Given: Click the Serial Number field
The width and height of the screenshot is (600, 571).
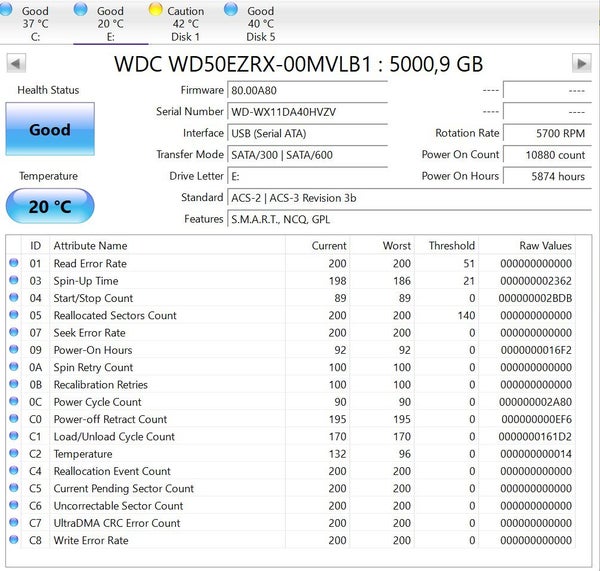Looking at the screenshot, I should coord(307,112).
